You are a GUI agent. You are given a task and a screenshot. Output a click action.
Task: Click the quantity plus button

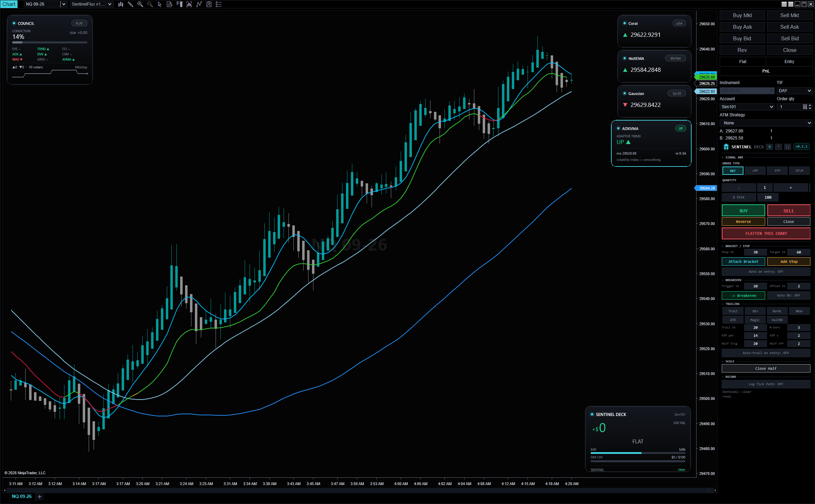click(790, 188)
